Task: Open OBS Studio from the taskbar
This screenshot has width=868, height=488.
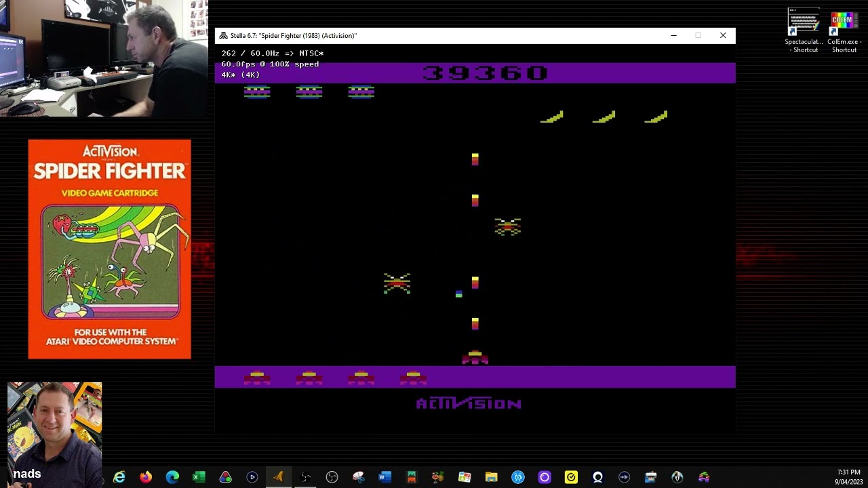Action: (x=332, y=477)
